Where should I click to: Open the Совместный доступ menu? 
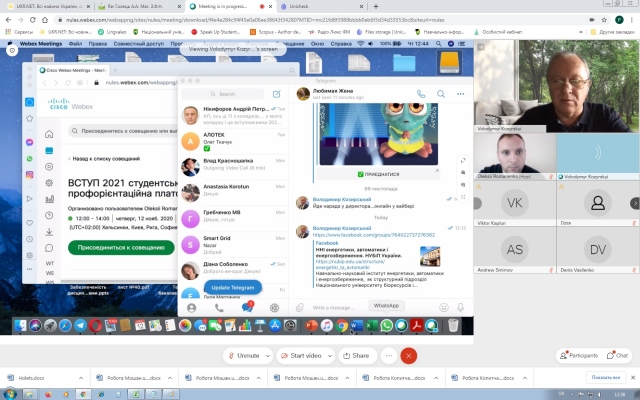(138, 44)
